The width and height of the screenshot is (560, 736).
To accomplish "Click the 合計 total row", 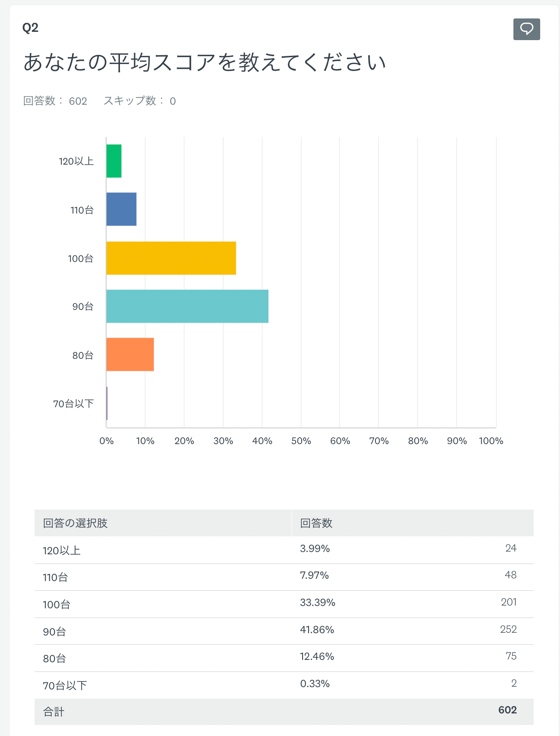I will [x=54, y=712].
